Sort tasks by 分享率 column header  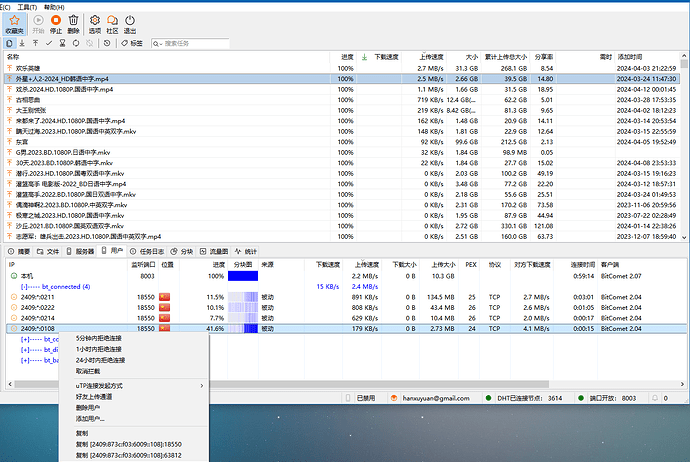tap(544, 57)
